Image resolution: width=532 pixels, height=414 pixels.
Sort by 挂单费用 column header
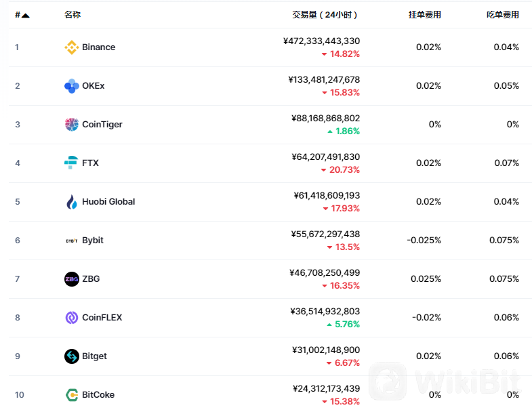pos(425,15)
